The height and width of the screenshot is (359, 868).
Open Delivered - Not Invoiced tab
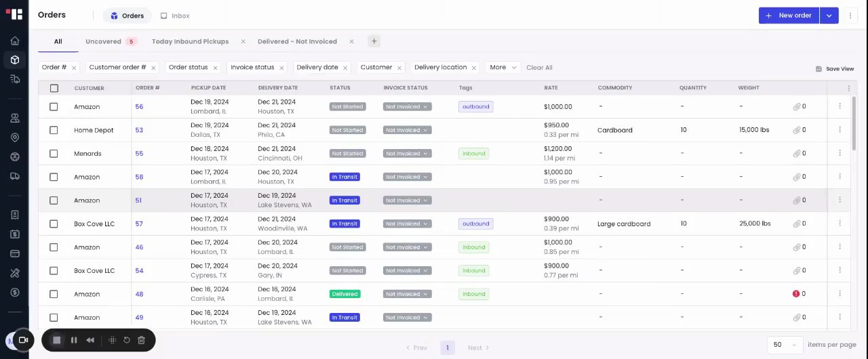coord(297,41)
